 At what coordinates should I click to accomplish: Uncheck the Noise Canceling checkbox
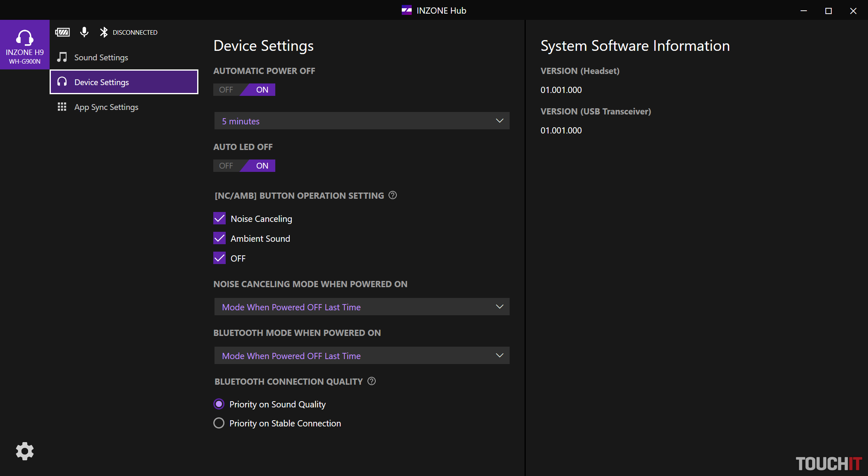[219, 219]
